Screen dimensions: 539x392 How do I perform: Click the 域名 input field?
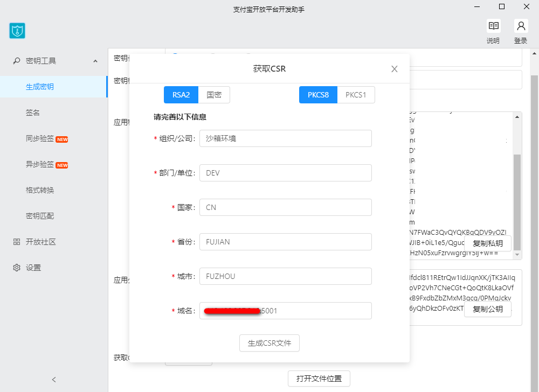286,311
